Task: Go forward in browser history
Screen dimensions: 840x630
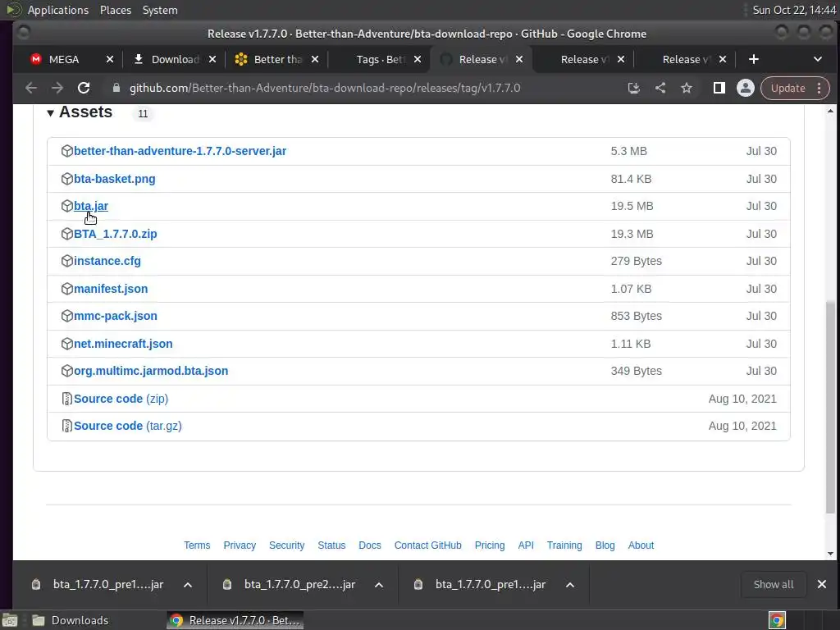Action: click(x=57, y=88)
